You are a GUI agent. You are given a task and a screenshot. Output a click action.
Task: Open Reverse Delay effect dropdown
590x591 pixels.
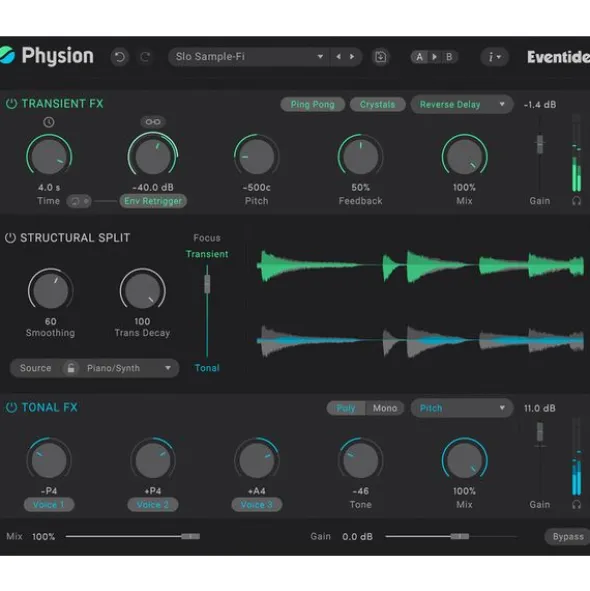coord(462,104)
